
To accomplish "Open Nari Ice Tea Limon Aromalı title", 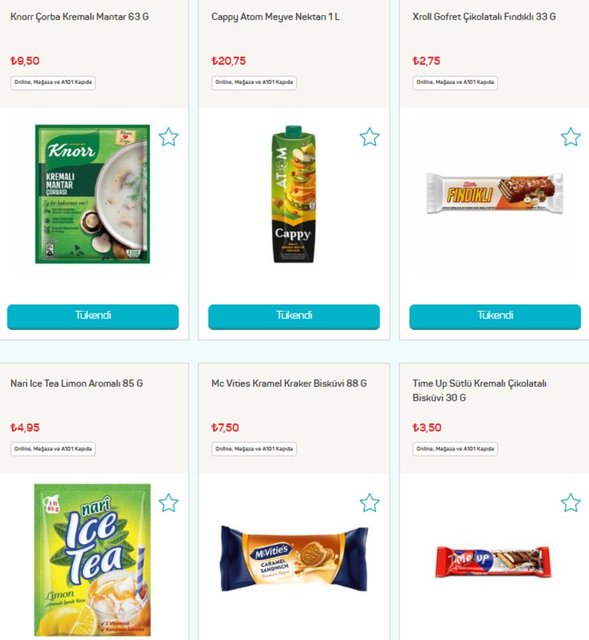I will point(77,383).
